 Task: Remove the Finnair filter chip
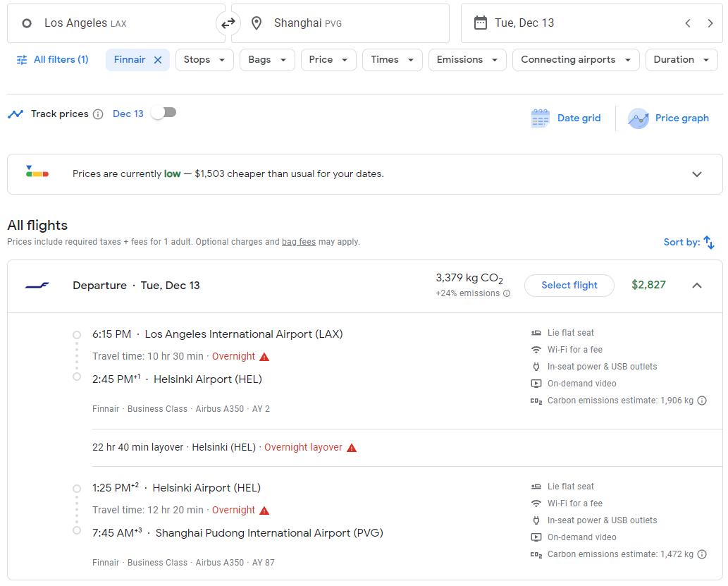pos(158,60)
